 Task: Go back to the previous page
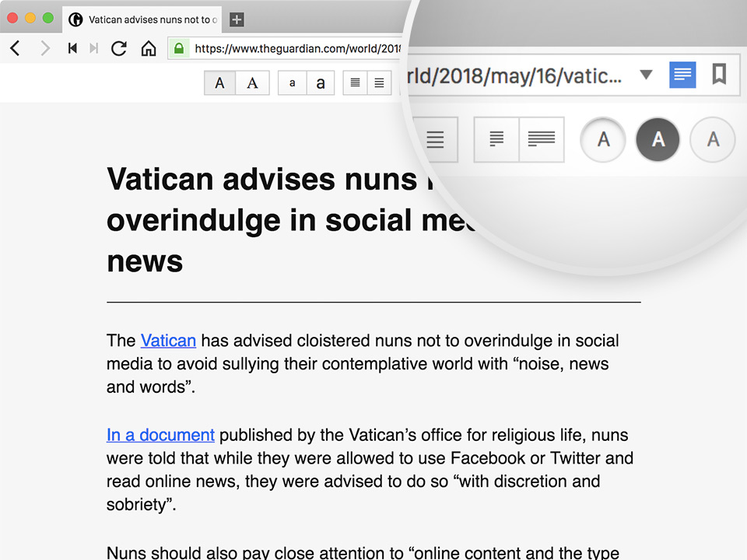(16, 48)
